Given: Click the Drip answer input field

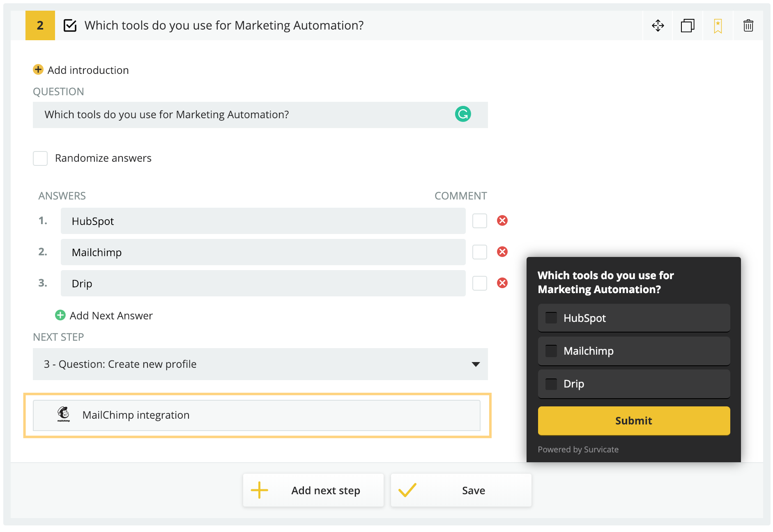Looking at the screenshot, I should 263,283.
